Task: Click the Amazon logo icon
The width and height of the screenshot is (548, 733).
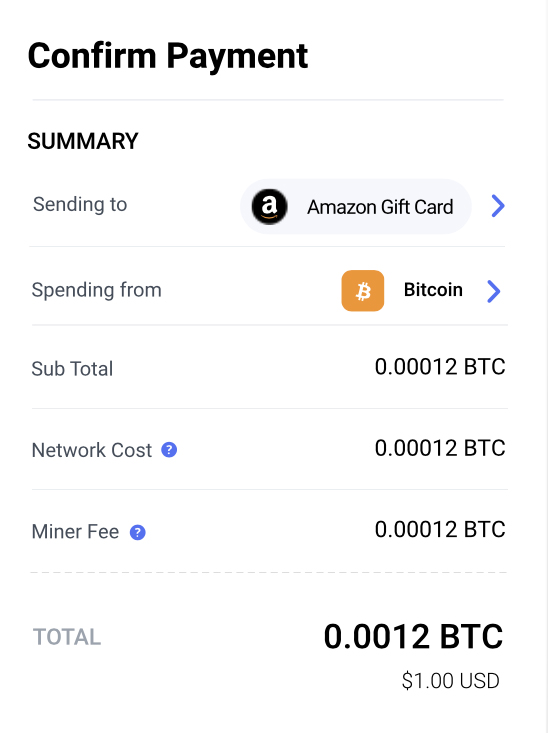Action: [269, 206]
